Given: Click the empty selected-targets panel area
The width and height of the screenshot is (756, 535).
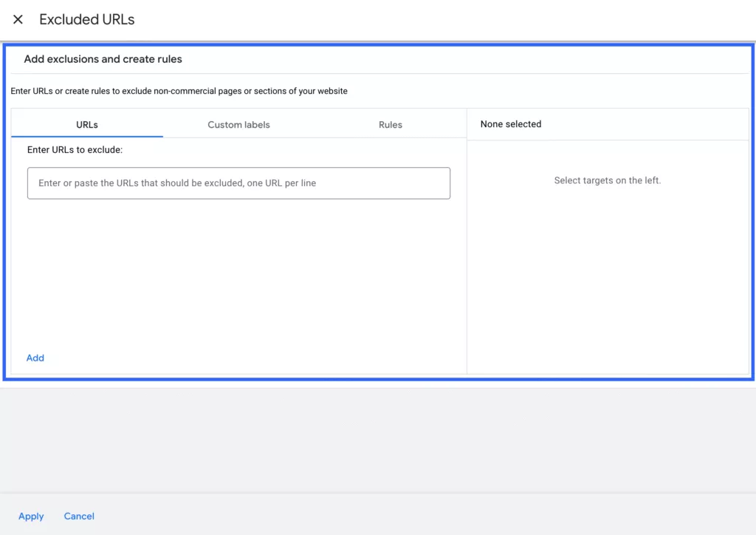Looking at the screenshot, I should (x=608, y=280).
